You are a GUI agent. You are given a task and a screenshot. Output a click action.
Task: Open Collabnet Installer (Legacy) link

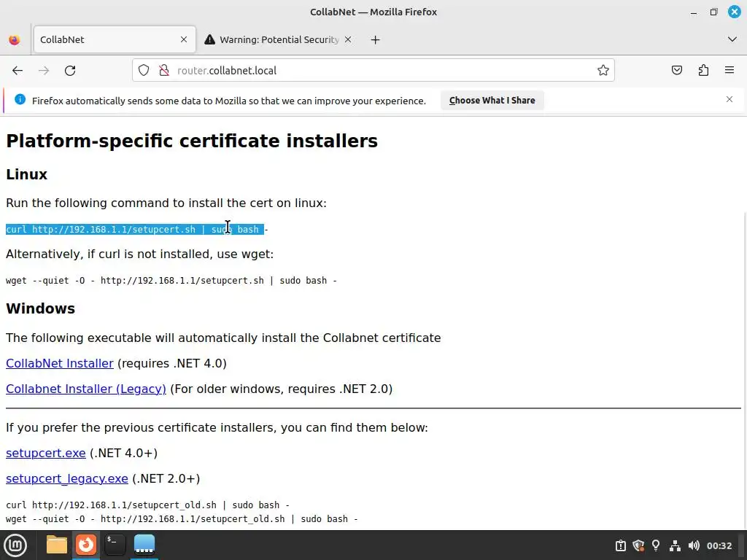click(86, 389)
